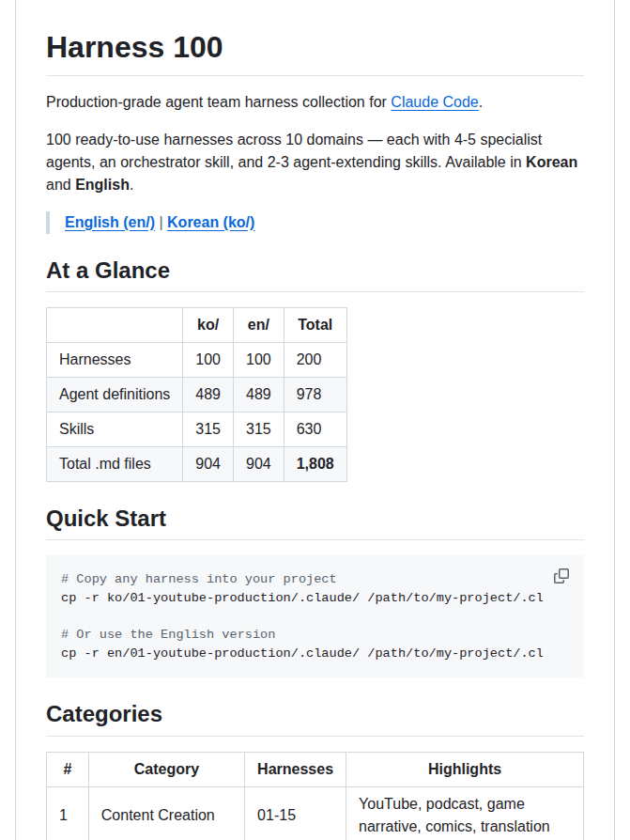Copy the Quick Start code block
630x840 pixels.
pyautogui.click(x=561, y=576)
